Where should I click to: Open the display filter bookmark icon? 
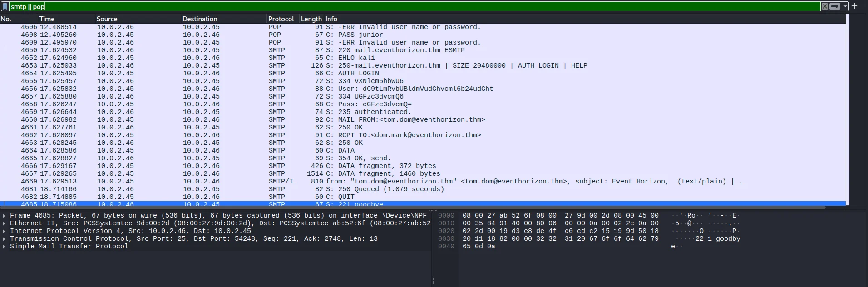coord(5,6)
